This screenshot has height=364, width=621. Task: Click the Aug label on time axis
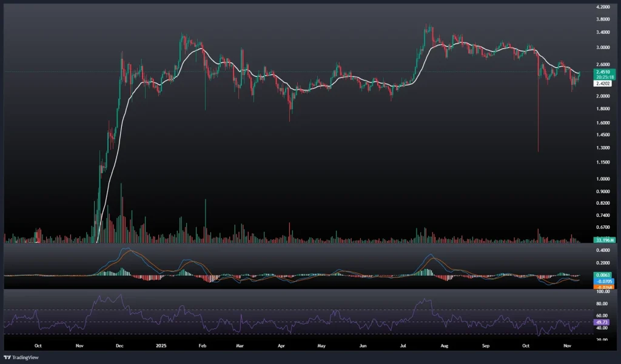[445, 346]
